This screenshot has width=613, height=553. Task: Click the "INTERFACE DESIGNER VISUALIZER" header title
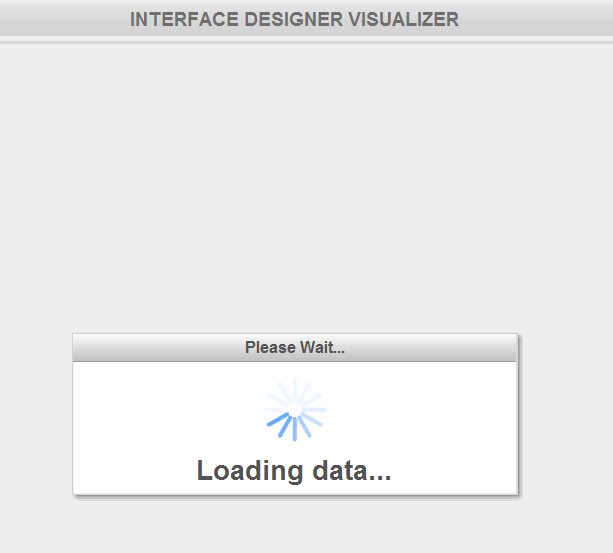[x=294, y=19]
